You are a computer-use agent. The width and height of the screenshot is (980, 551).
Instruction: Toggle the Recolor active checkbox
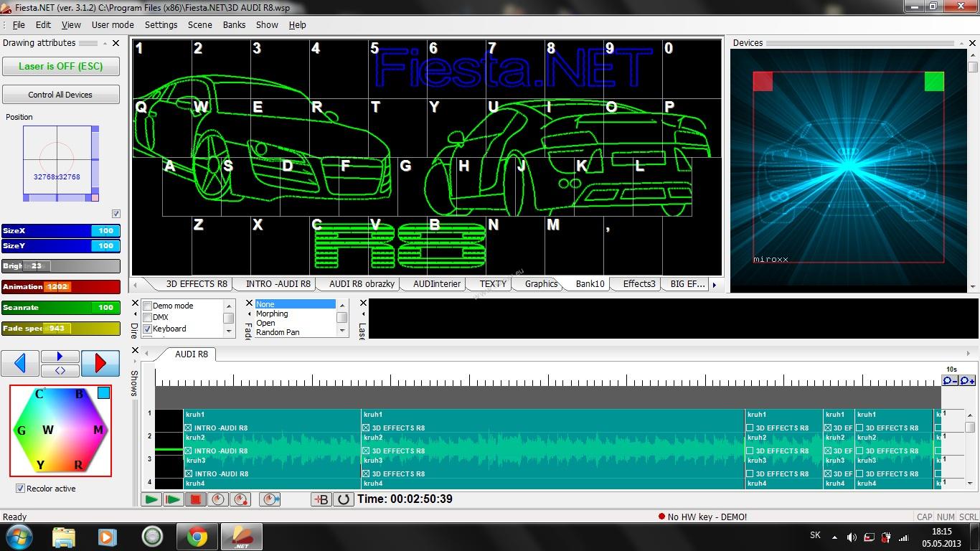tap(20, 489)
